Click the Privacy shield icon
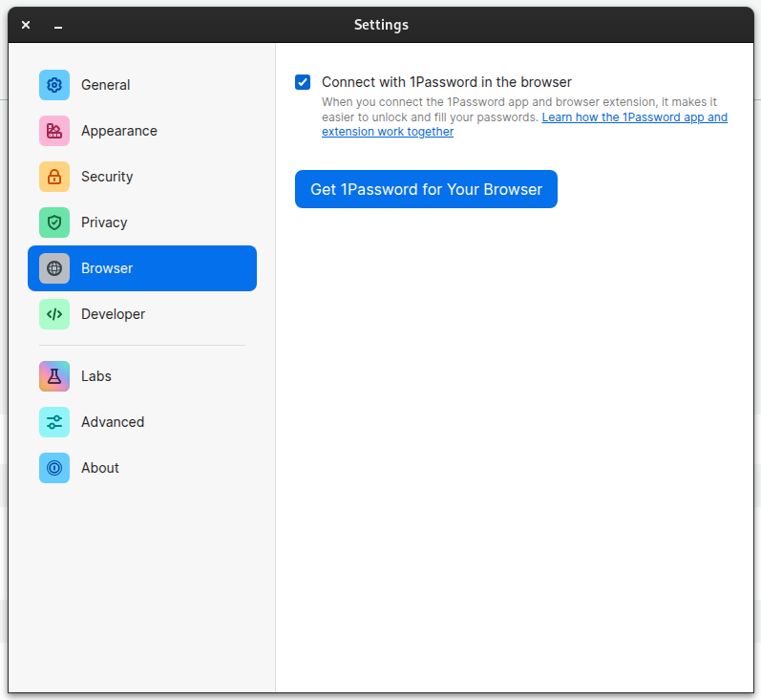Screen dimensions: 761x700 tap(54, 223)
